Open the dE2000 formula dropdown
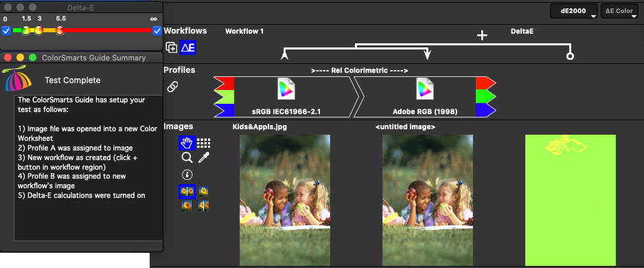Image resolution: width=644 pixels, height=268 pixels. [574, 11]
